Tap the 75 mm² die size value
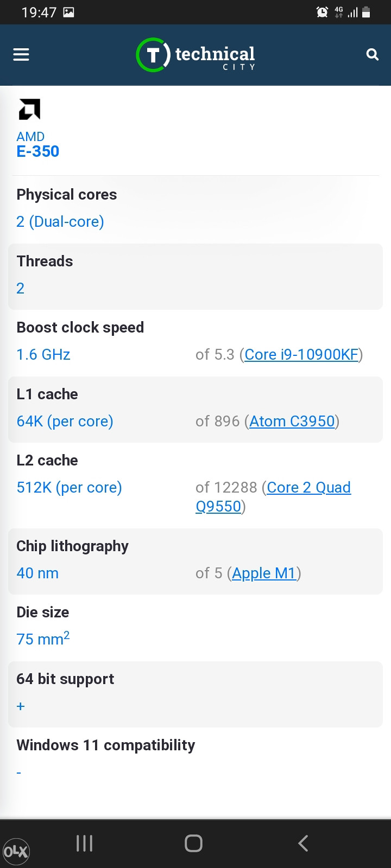This screenshot has height=868, width=391. pyautogui.click(x=43, y=639)
